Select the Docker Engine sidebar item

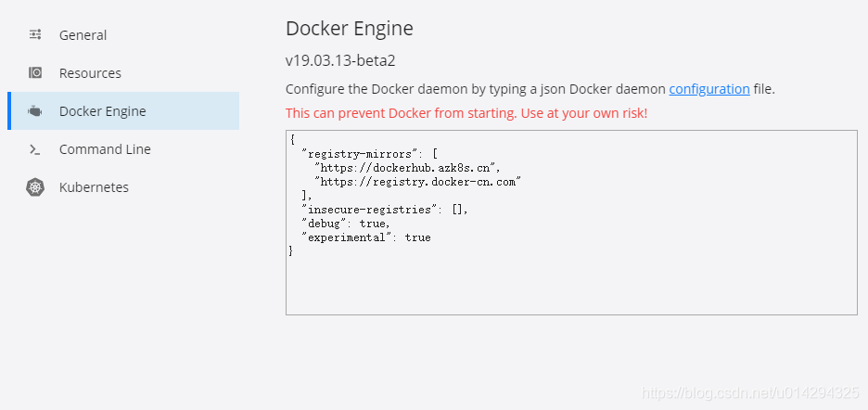click(x=123, y=110)
